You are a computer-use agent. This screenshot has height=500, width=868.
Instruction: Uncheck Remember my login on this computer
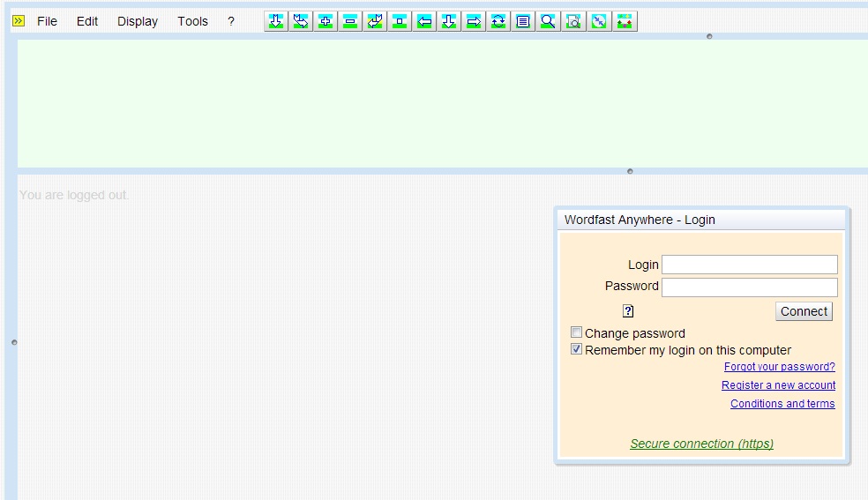pyautogui.click(x=576, y=349)
